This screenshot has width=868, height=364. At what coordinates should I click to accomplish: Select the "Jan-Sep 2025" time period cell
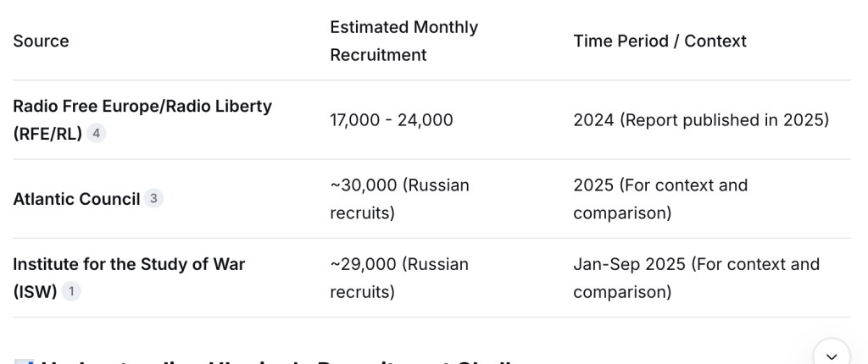(x=696, y=278)
